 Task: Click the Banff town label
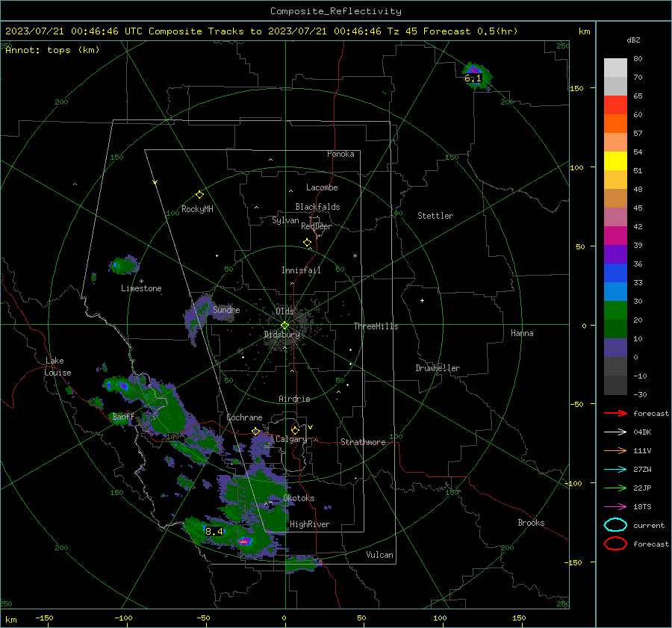pyautogui.click(x=123, y=417)
